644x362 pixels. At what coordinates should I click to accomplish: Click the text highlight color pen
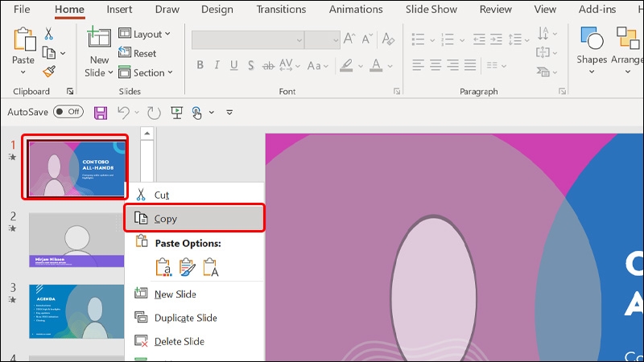pos(346,65)
